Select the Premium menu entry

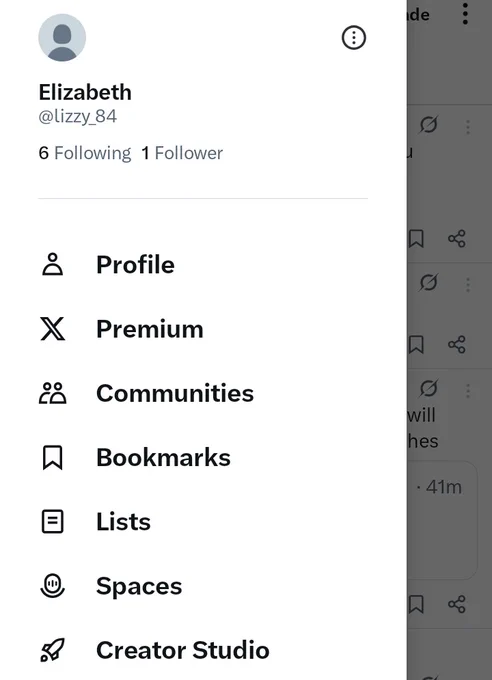pyautogui.click(x=150, y=329)
